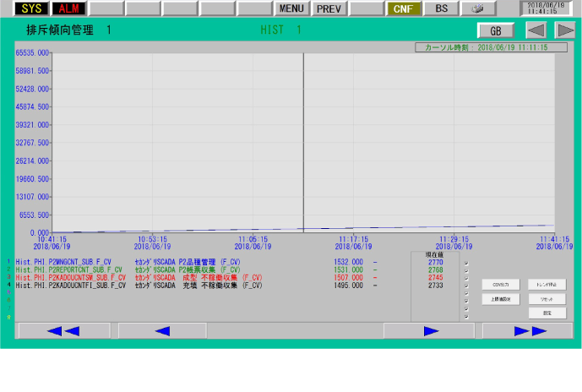
Task: Click the time scroll bar between the blue arrows
Action: pos(295,331)
